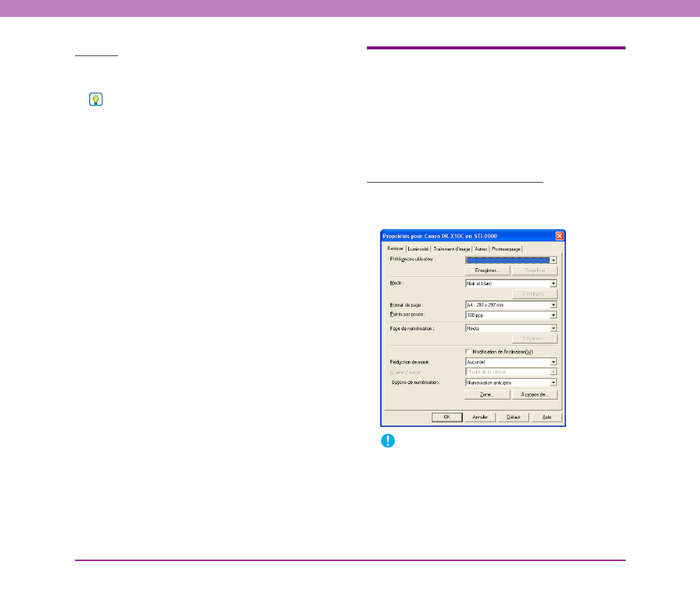Open the Face de numérisation dropdown

[511, 329]
